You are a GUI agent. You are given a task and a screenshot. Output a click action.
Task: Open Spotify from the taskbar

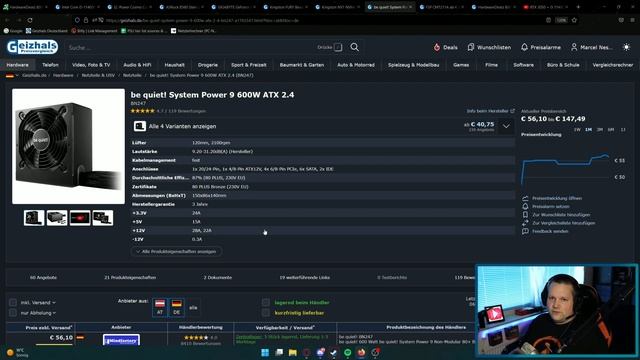[x=347, y=353]
